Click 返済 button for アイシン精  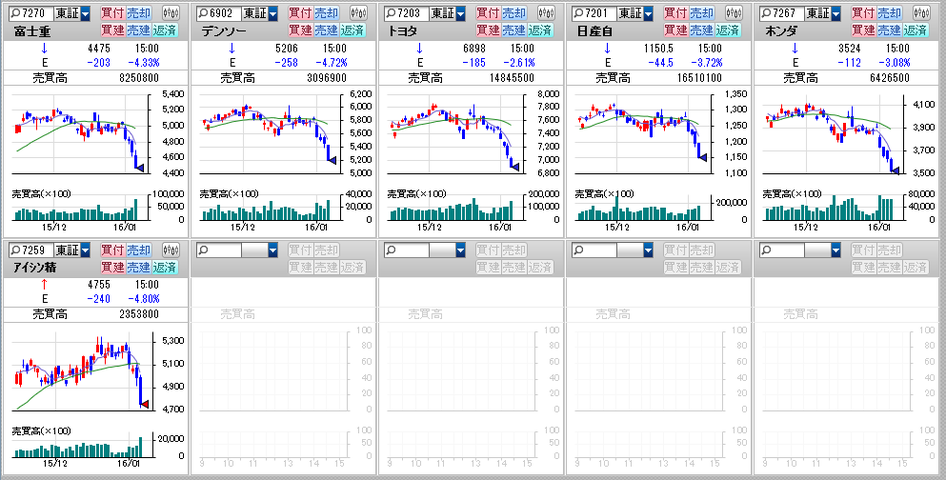click(x=165, y=267)
